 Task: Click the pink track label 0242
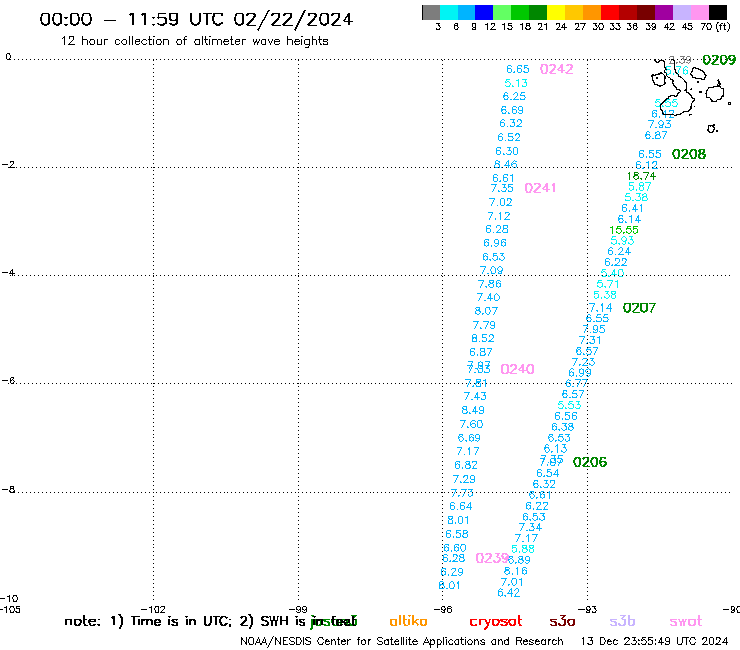pyautogui.click(x=556, y=69)
